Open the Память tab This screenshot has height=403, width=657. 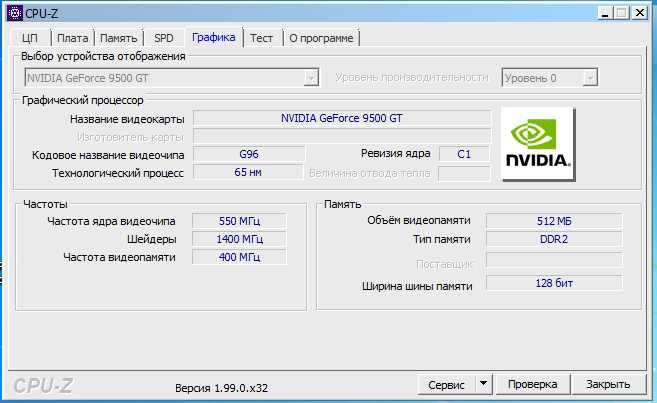[119, 38]
